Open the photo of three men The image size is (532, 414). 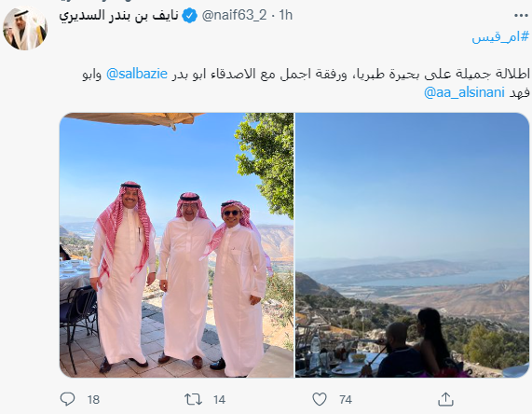(x=176, y=245)
